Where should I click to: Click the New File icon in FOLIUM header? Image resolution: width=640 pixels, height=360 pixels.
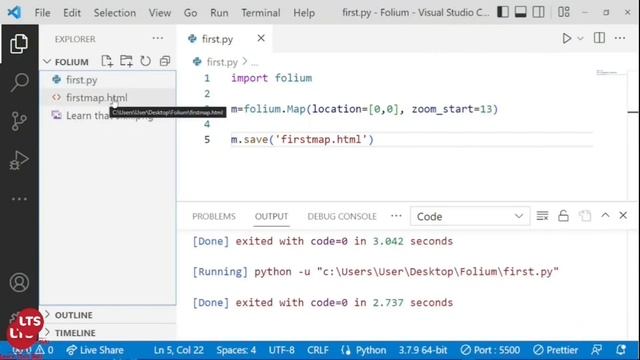click(107, 61)
